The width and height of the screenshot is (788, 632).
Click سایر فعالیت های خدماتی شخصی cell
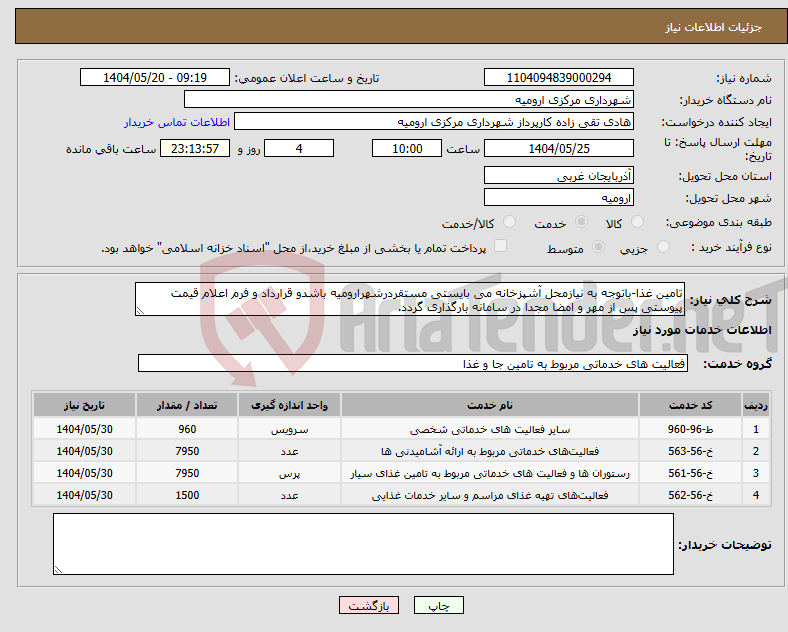pyautogui.click(x=490, y=429)
